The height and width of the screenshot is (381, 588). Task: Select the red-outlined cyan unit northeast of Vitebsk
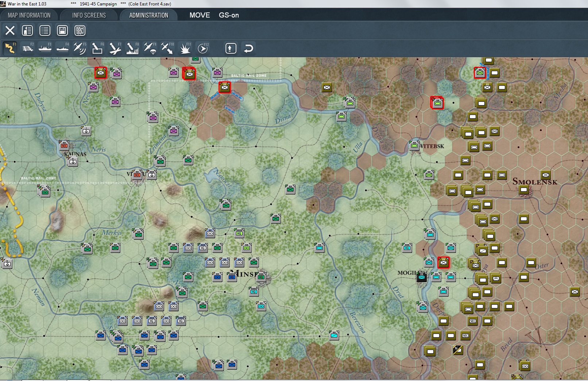[x=437, y=103]
